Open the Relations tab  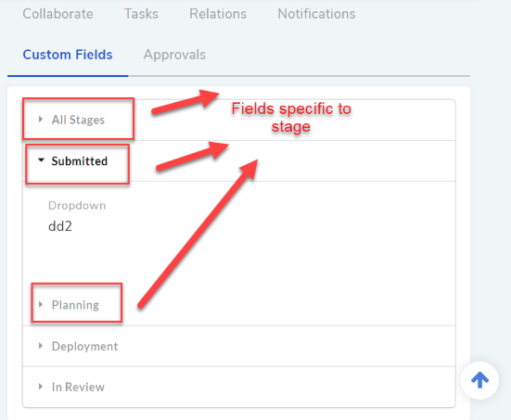(218, 14)
